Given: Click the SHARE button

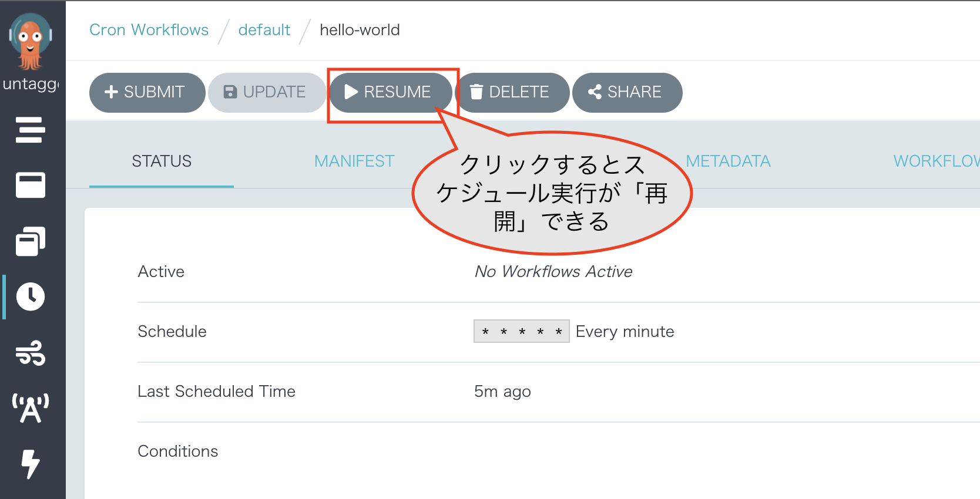Looking at the screenshot, I should tap(627, 92).
